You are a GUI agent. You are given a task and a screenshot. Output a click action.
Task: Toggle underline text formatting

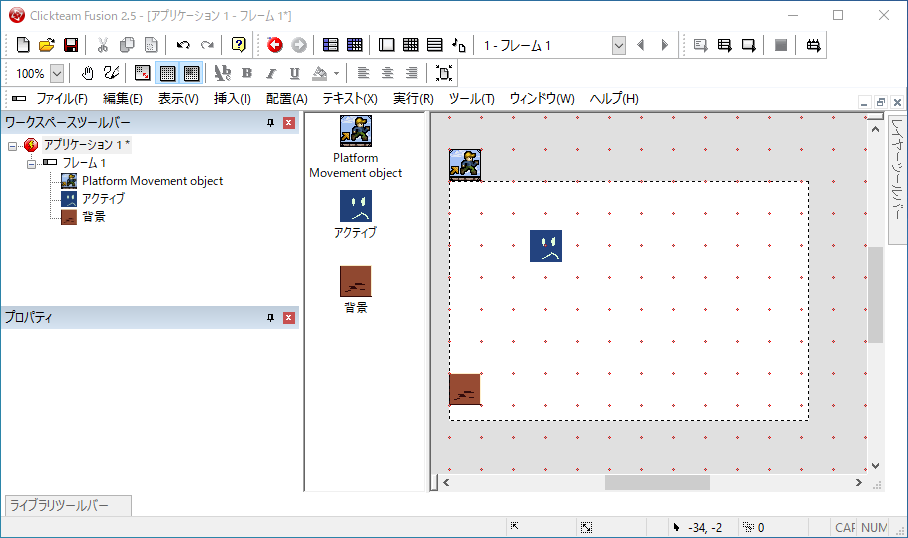295,74
